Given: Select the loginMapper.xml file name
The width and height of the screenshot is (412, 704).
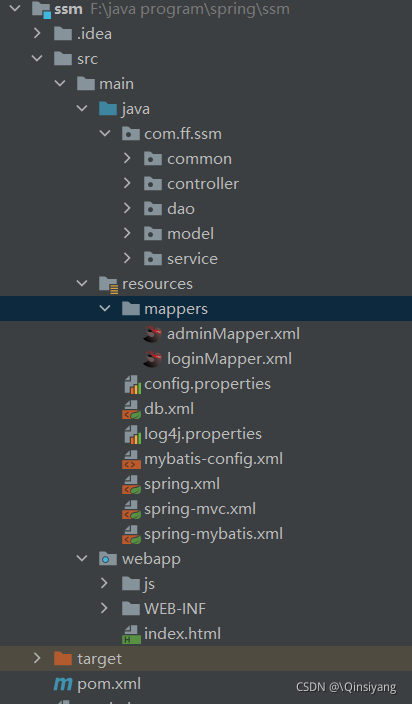Looking at the screenshot, I should 229,359.
